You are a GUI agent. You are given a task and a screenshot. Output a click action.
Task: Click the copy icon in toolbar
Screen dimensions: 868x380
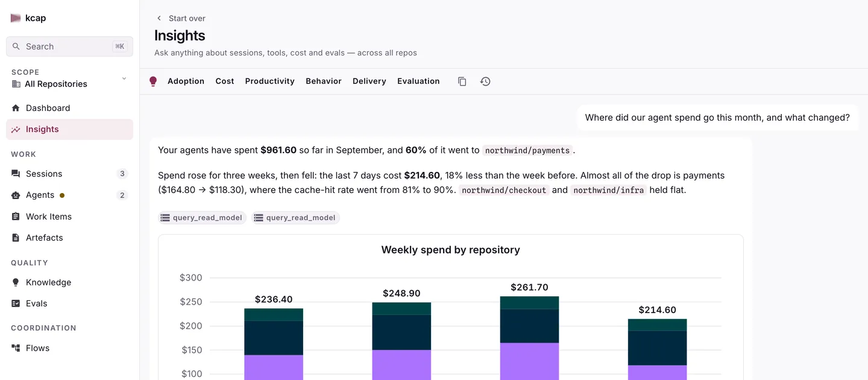pyautogui.click(x=462, y=81)
